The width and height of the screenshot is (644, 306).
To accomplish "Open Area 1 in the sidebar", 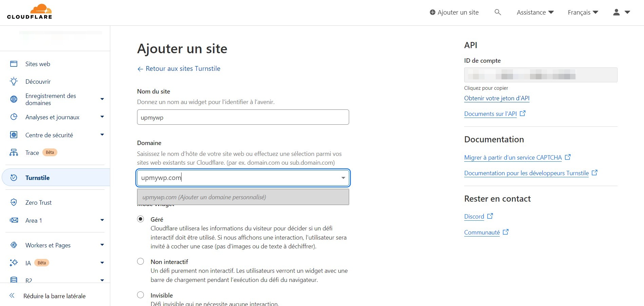I will point(34,221).
